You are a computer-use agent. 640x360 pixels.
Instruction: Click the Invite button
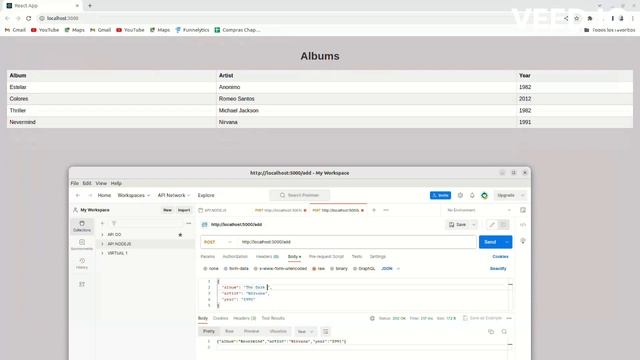[x=440, y=196]
